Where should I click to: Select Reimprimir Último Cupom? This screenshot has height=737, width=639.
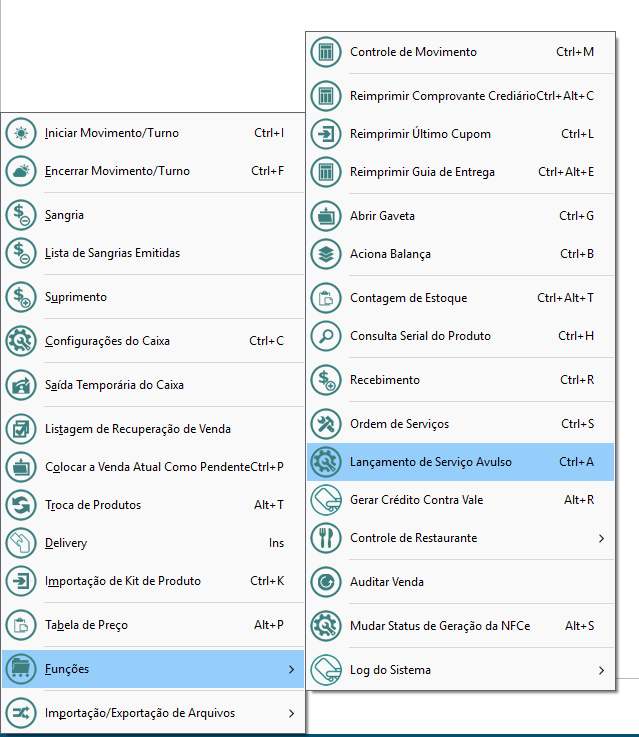pyautogui.click(x=420, y=134)
